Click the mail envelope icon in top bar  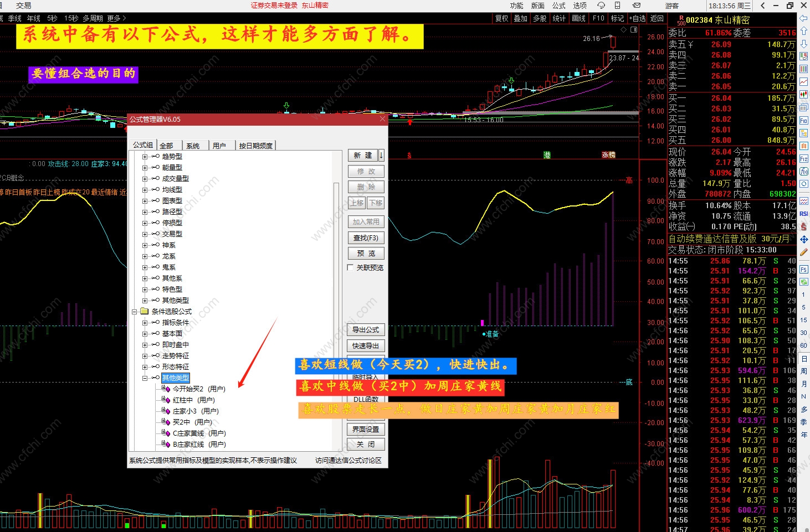pyautogui.click(x=637, y=5)
